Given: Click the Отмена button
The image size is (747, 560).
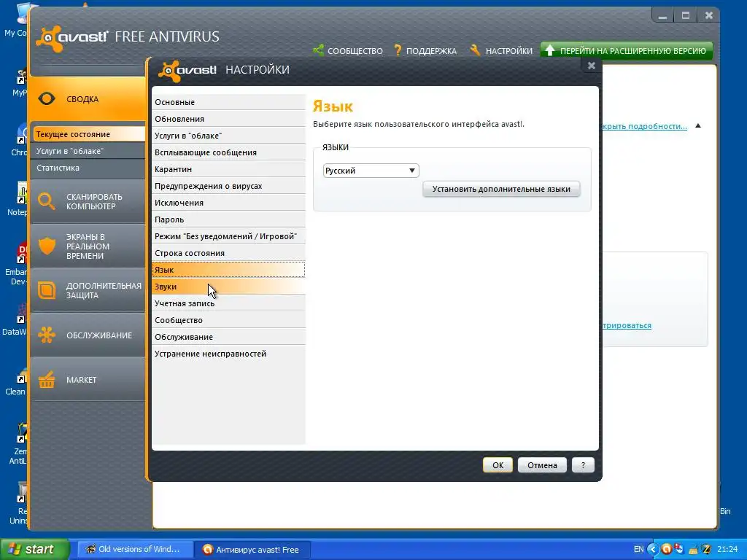Looking at the screenshot, I should point(542,465).
